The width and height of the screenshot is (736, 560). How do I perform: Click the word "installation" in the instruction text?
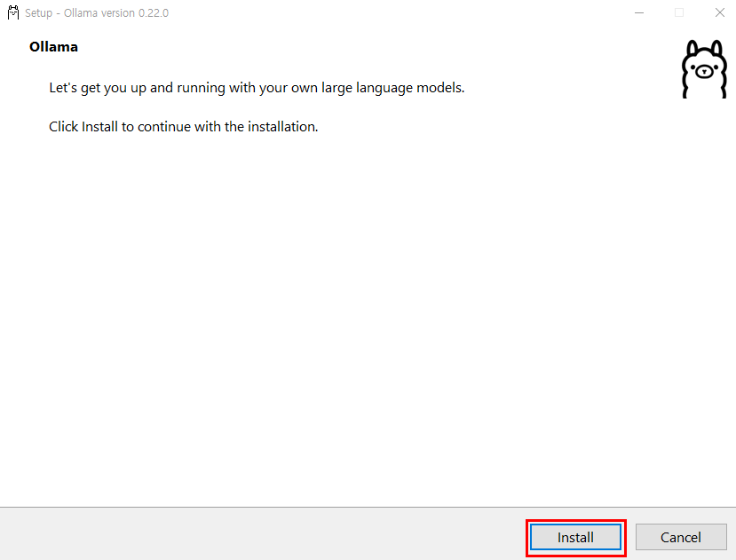(282, 127)
